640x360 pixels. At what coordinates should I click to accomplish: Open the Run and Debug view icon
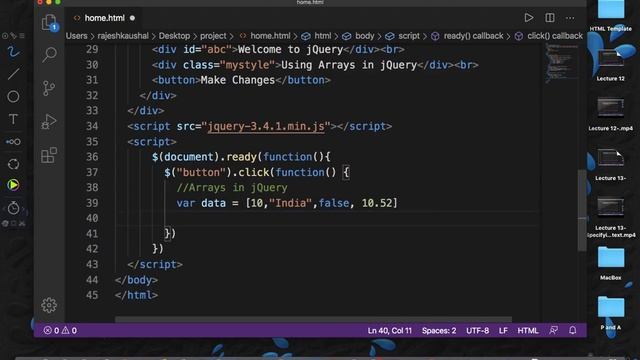49,121
